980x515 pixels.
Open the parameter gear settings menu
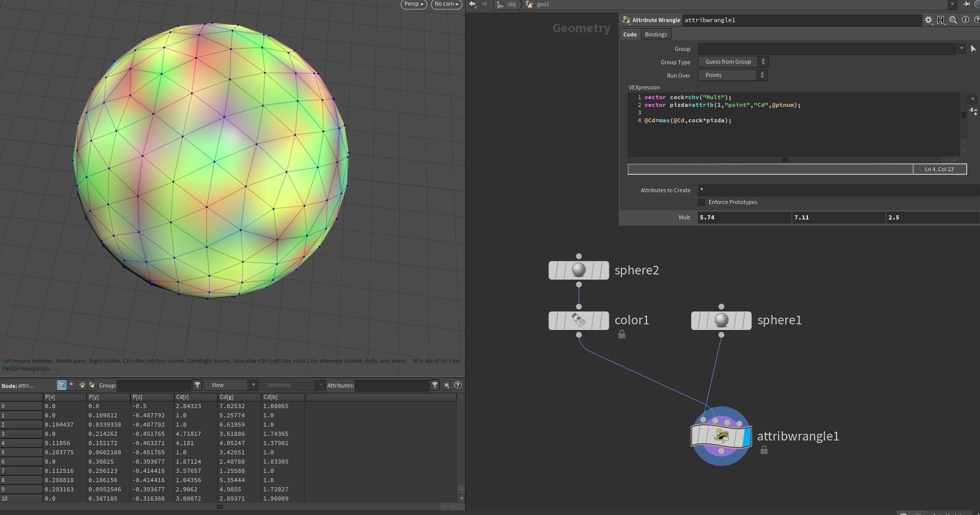929,20
